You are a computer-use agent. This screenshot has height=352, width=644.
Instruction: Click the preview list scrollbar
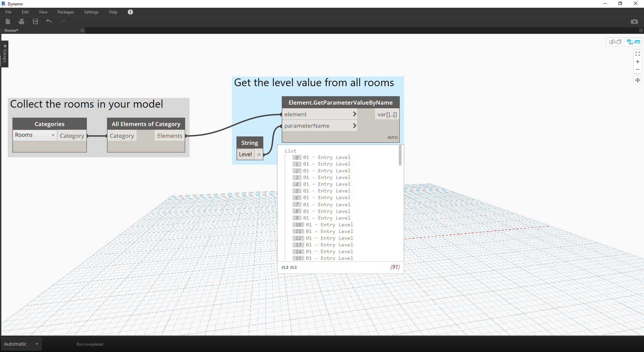tap(400, 155)
